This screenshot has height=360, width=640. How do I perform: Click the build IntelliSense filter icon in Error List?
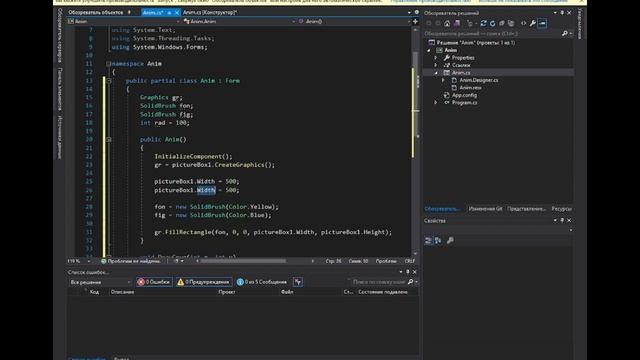coord(298,282)
